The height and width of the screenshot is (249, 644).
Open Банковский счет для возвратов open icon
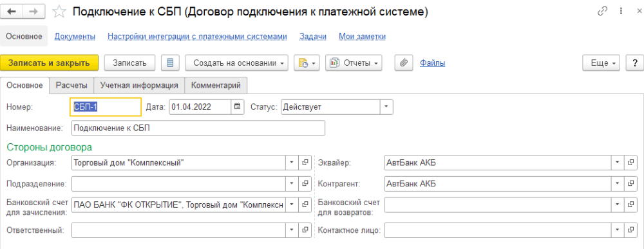[x=630, y=204]
